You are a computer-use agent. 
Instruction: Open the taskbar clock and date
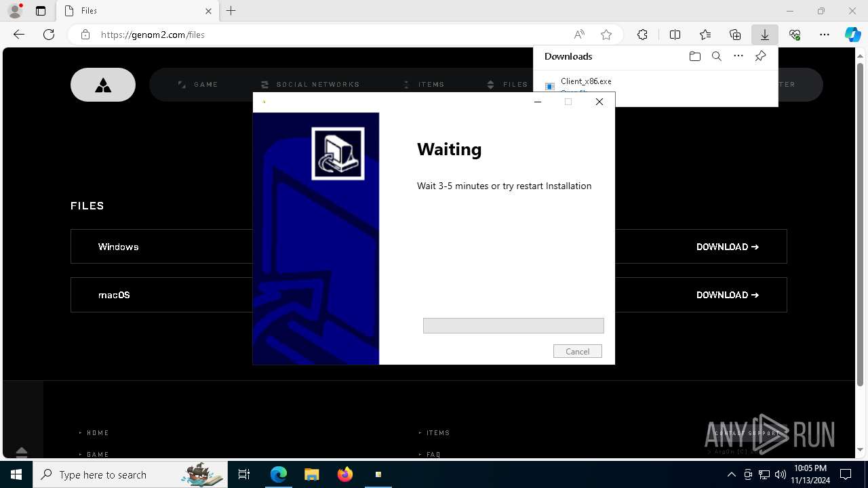tap(810, 474)
